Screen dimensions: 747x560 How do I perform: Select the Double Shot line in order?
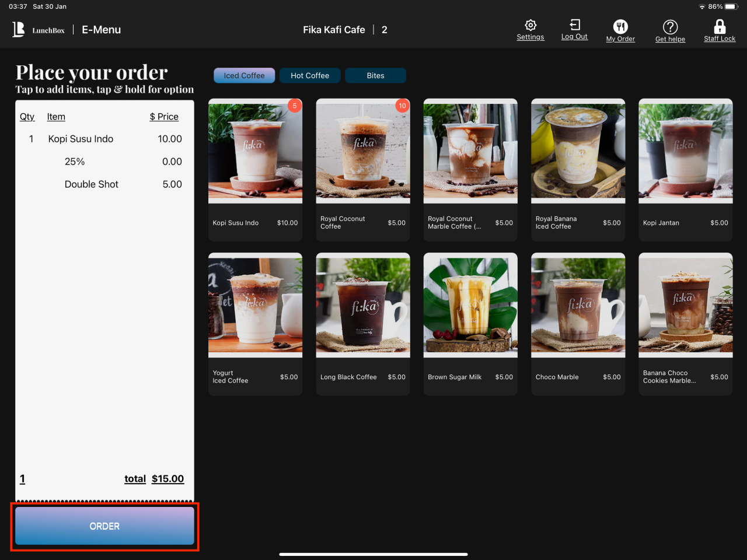click(104, 184)
